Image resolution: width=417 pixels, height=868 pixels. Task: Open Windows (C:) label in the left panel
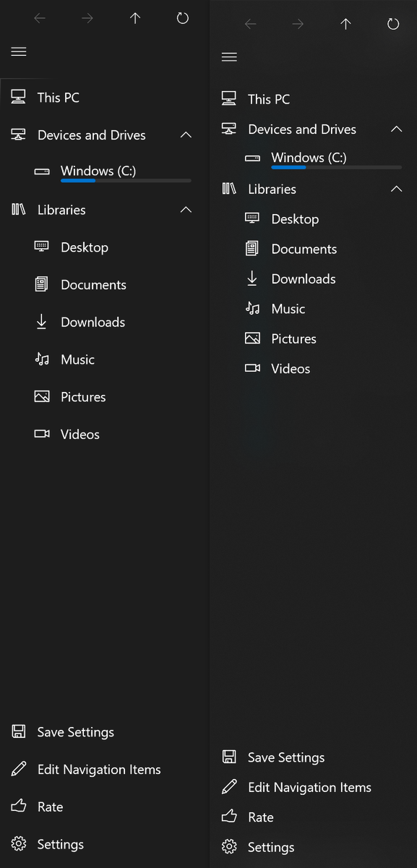pos(98,171)
